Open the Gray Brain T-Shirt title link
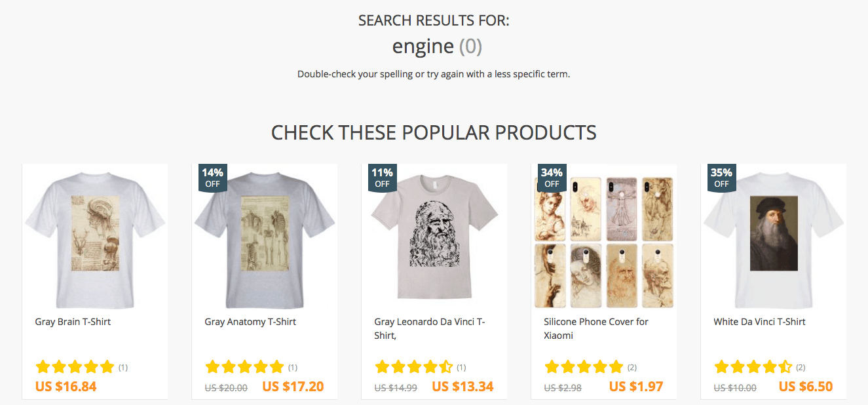The height and width of the screenshot is (405, 868). point(73,322)
